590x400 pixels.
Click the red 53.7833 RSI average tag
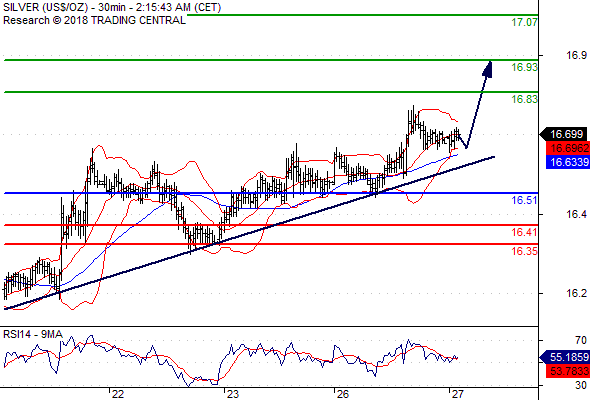[x=568, y=371]
